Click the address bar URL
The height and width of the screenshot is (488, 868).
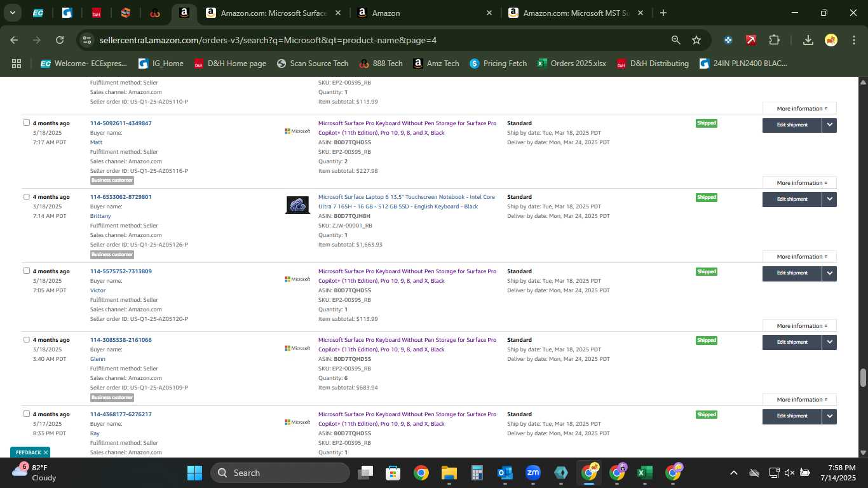pos(268,40)
